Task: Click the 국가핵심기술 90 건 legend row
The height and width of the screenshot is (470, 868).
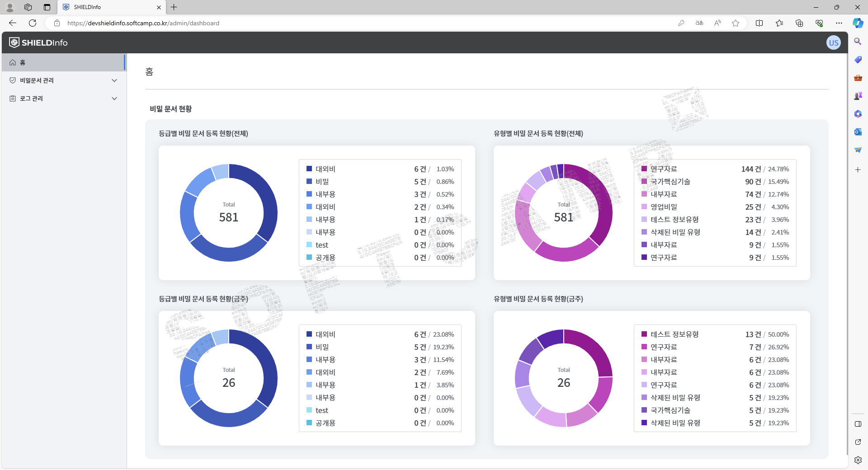Action: click(715, 182)
